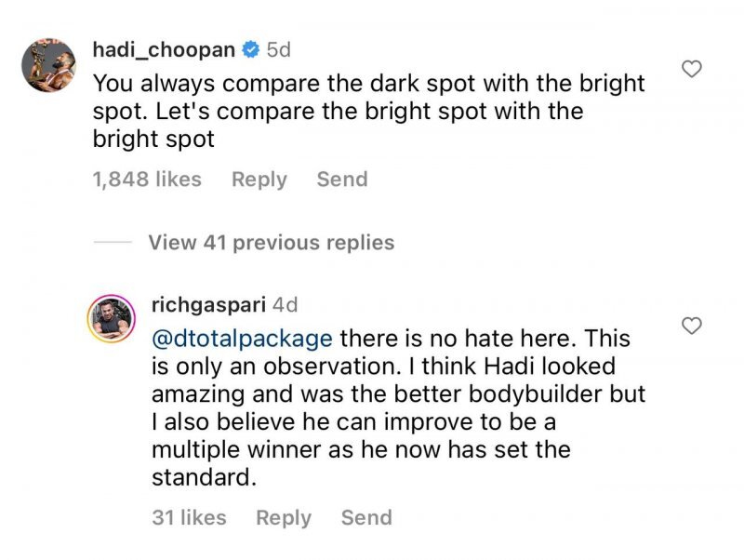This screenshot has width=744, height=560.
Task: Open the @dtotalpackage mention
Action: (x=241, y=337)
